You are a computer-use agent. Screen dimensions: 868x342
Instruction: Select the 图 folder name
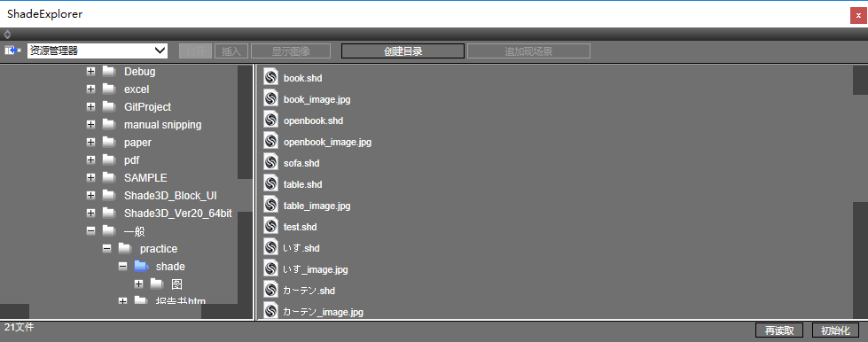pyautogui.click(x=177, y=284)
